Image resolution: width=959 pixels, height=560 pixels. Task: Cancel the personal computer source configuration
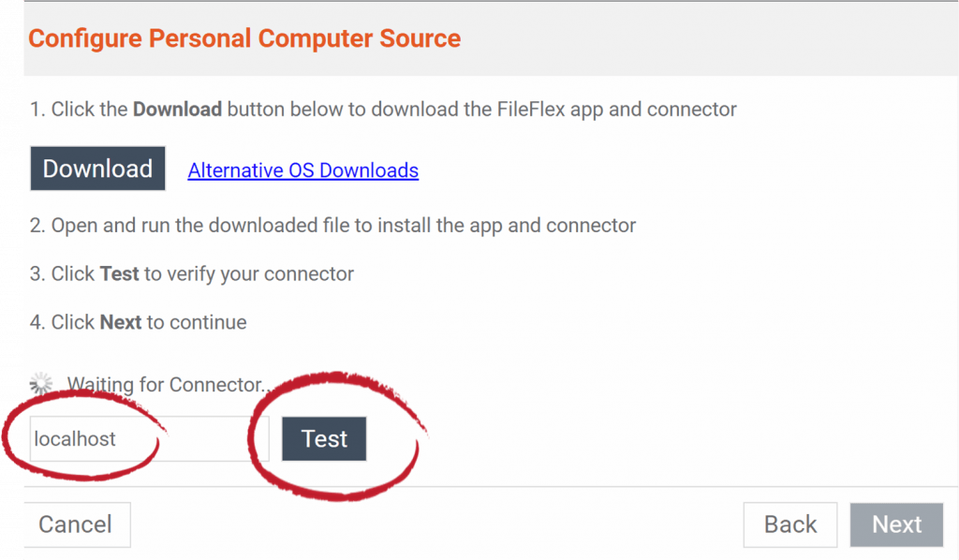click(77, 524)
